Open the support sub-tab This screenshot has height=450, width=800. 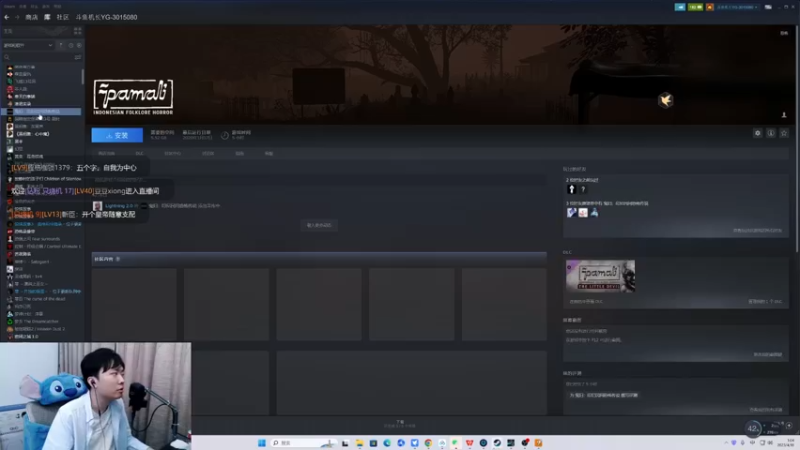click(269, 154)
